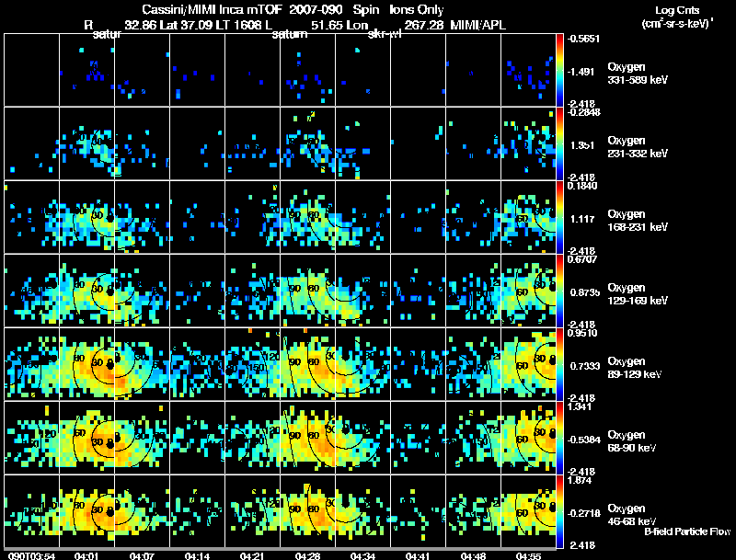Click the '090T03:54' time axis label
Viewport: 736px width, 560px height.
coord(31,556)
